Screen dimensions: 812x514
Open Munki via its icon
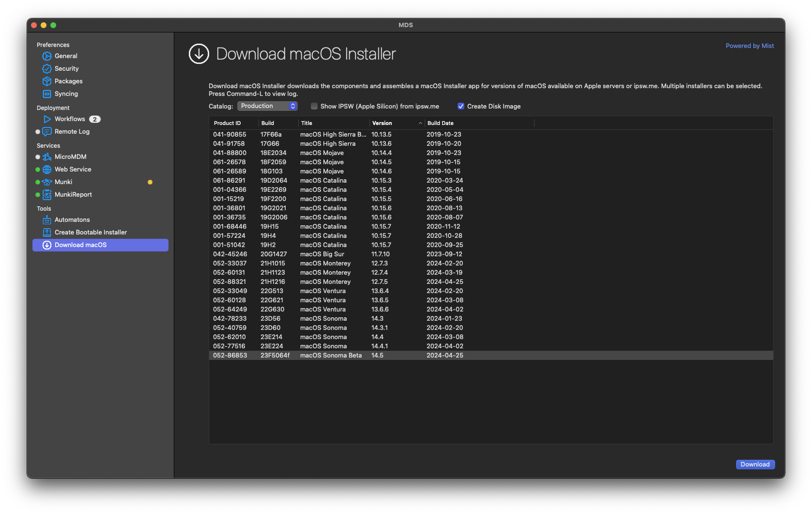point(47,182)
